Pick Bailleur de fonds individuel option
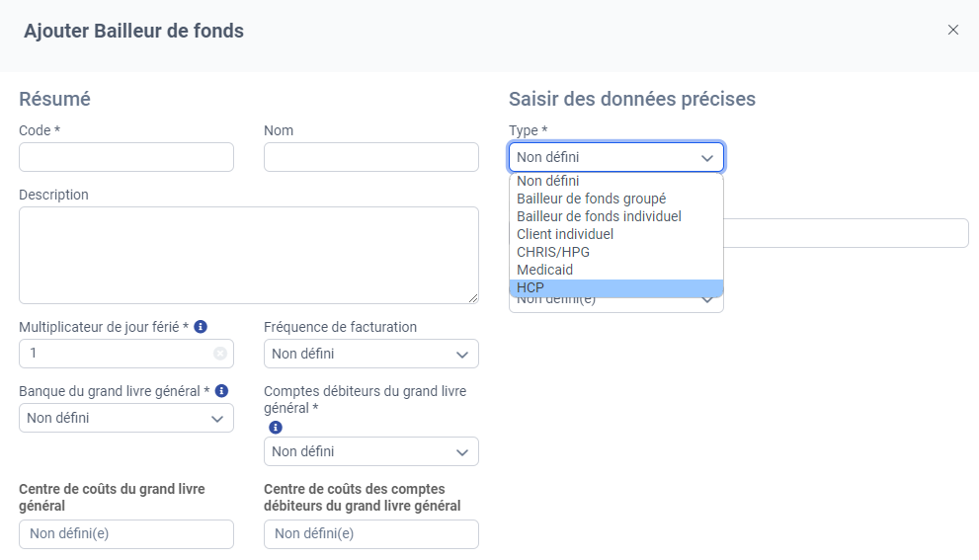The width and height of the screenshot is (979, 560). tap(616, 216)
